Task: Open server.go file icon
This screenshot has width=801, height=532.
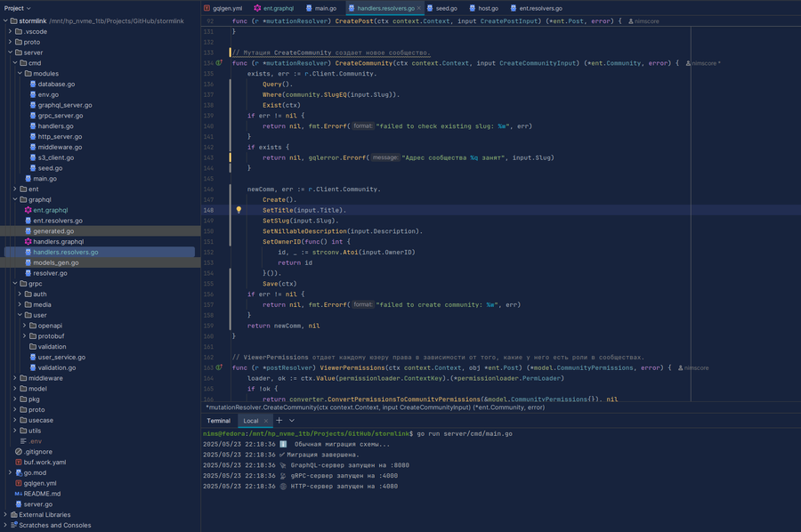Action: 19,504
